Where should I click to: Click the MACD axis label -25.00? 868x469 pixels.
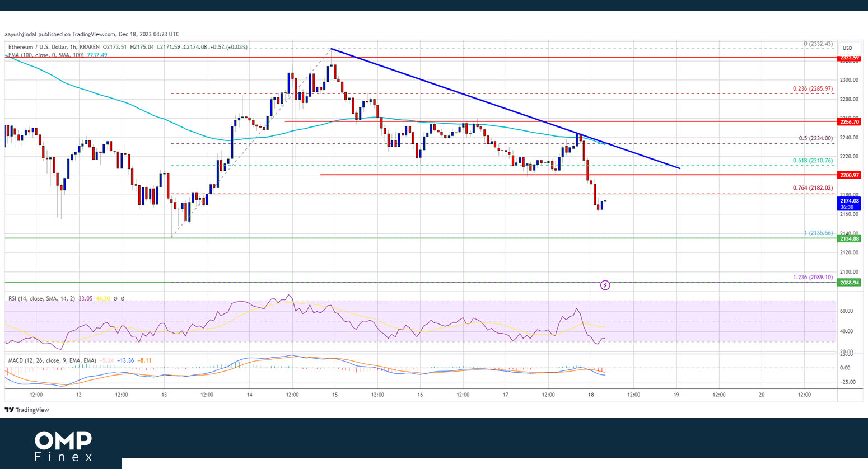tap(847, 382)
